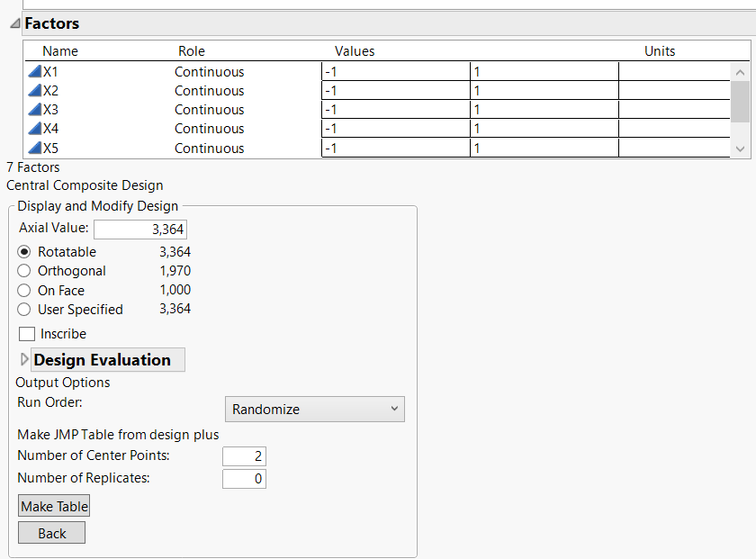Screen dimensions: 756x559
Task: Click the Central Composite Design label
Action: (x=85, y=185)
